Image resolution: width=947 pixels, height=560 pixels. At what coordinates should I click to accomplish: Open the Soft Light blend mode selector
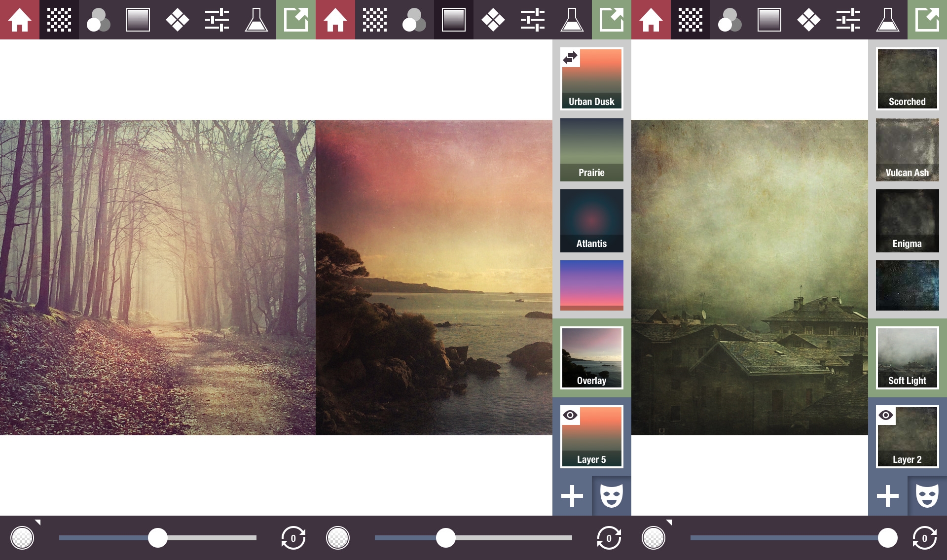[x=908, y=358]
